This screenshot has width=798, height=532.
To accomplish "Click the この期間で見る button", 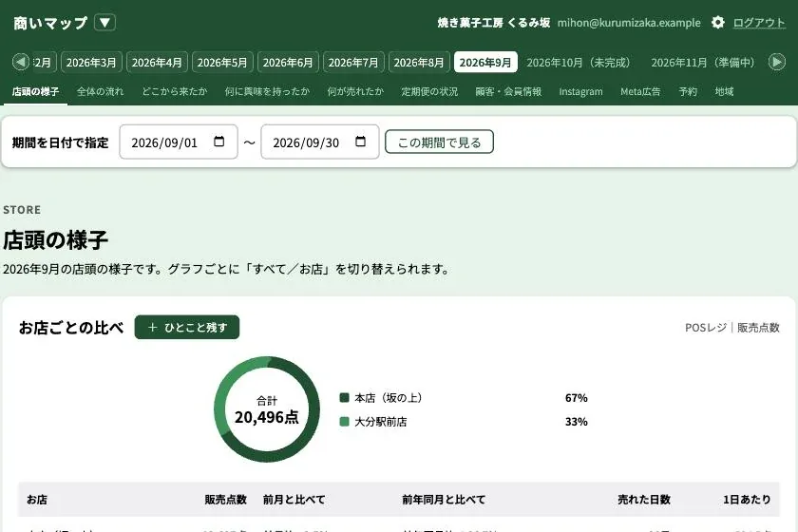I will (x=439, y=142).
